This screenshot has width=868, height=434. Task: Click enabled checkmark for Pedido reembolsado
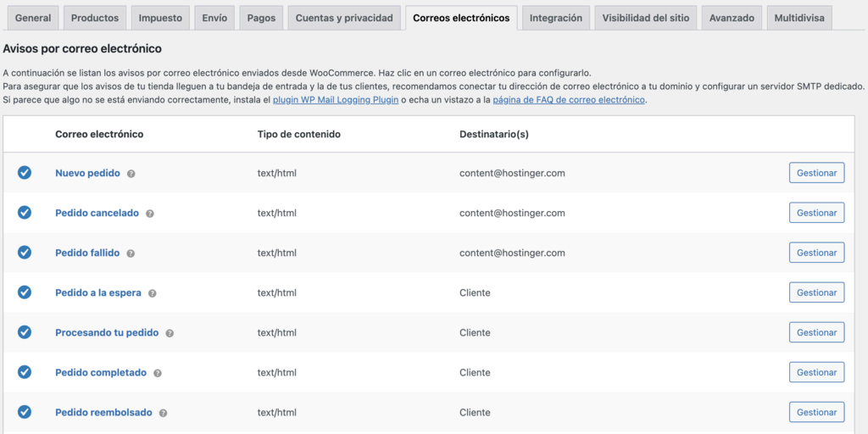25,412
